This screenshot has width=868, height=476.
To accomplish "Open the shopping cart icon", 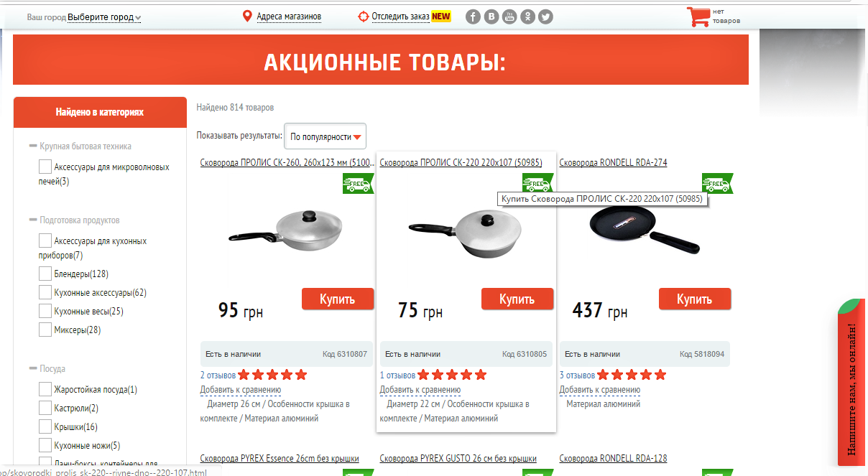I will tap(697, 17).
